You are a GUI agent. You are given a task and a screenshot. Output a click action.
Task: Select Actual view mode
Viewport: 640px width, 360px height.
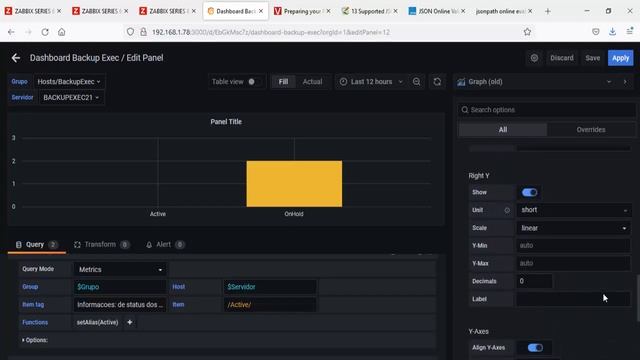tap(312, 82)
